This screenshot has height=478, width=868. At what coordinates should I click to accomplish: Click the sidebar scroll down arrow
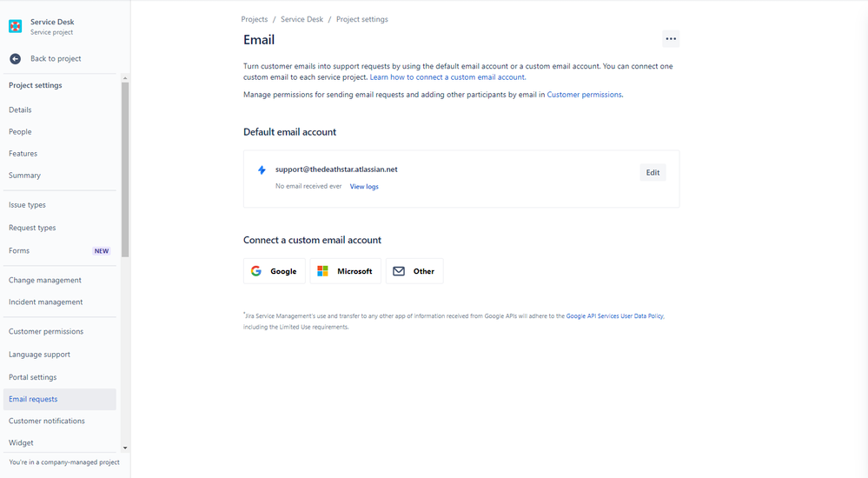tap(125, 448)
